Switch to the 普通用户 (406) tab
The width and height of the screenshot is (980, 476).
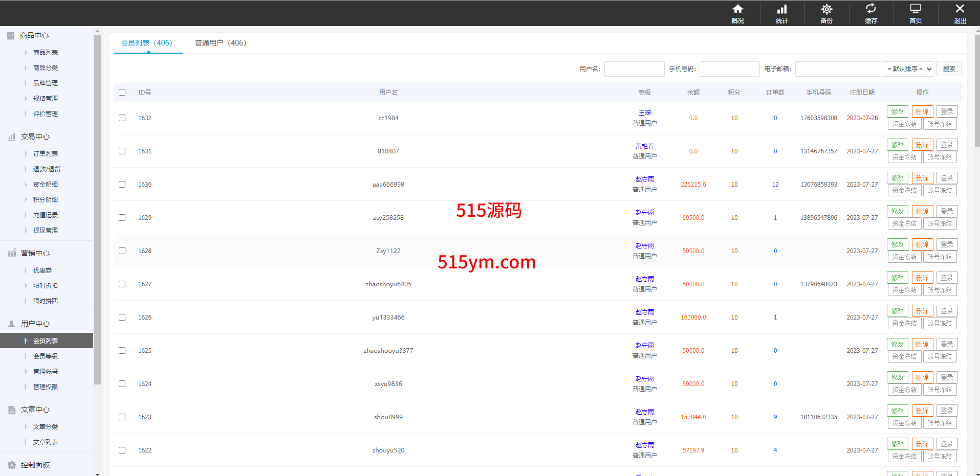coord(220,43)
